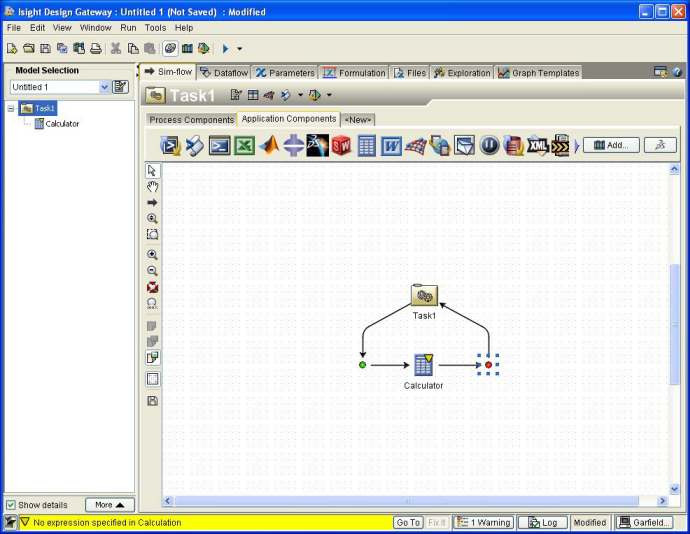Select the arrow pointer tool

coord(152,171)
